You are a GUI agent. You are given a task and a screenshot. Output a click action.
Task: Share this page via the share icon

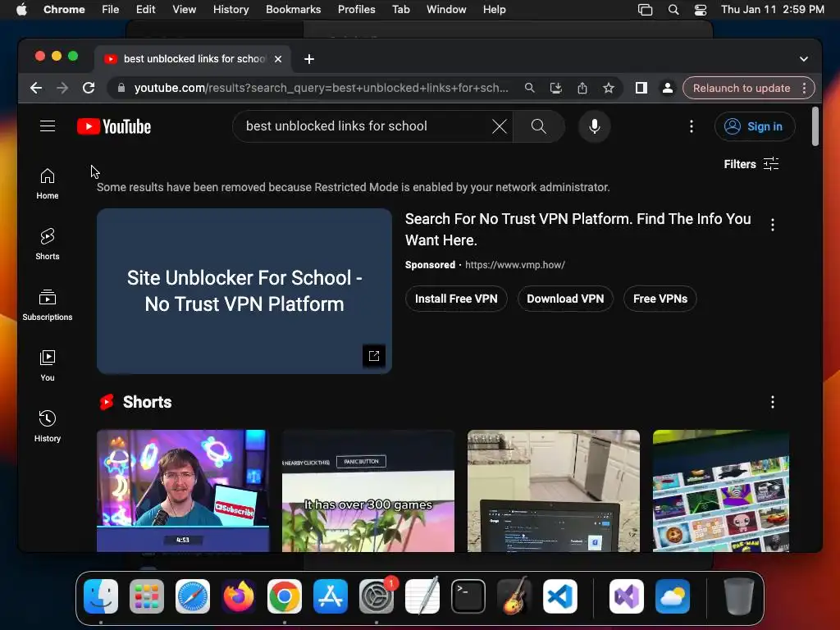pos(582,88)
